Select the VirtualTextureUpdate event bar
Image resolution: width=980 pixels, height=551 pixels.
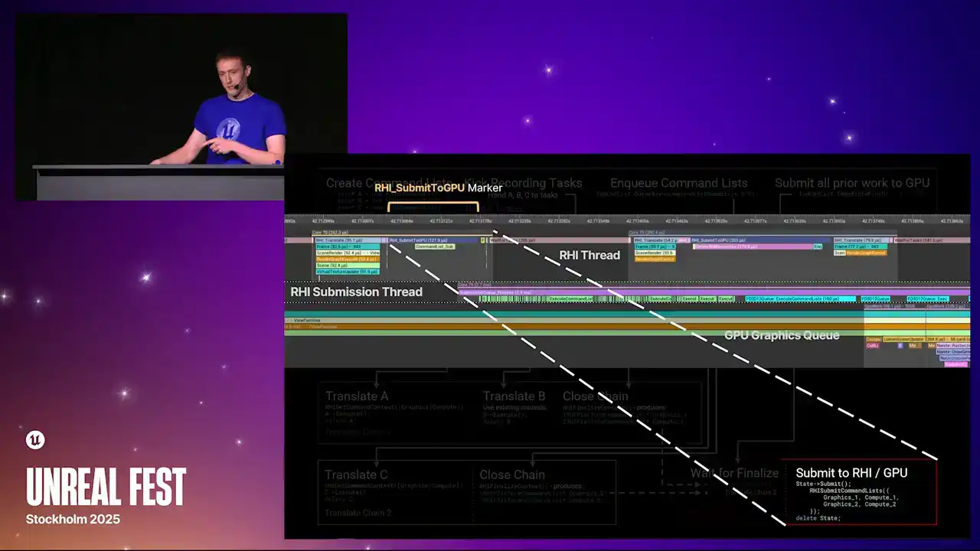[x=347, y=271]
